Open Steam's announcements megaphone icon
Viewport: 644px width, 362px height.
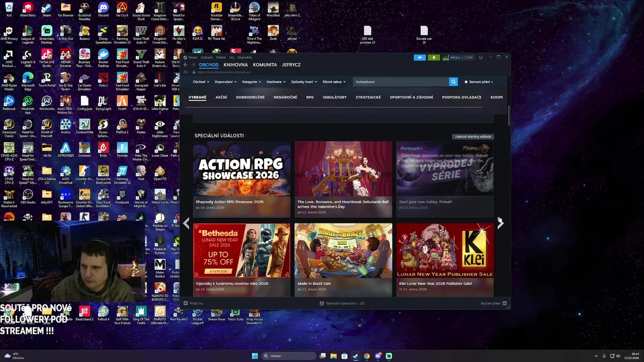click(420, 57)
